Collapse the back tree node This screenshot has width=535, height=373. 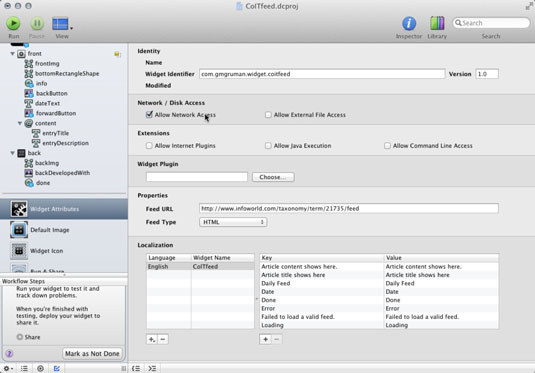pos(13,153)
